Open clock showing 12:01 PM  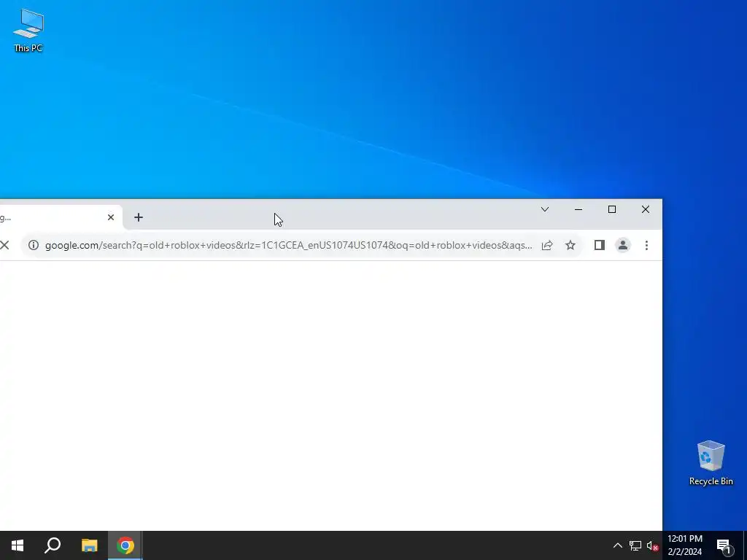[x=684, y=545]
